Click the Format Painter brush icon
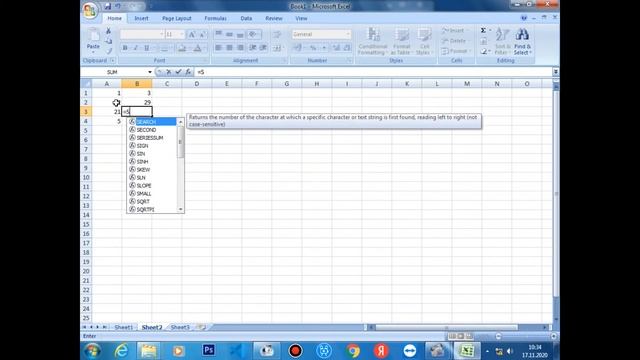This screenshot has width=640, height=360. coord(109,51)
